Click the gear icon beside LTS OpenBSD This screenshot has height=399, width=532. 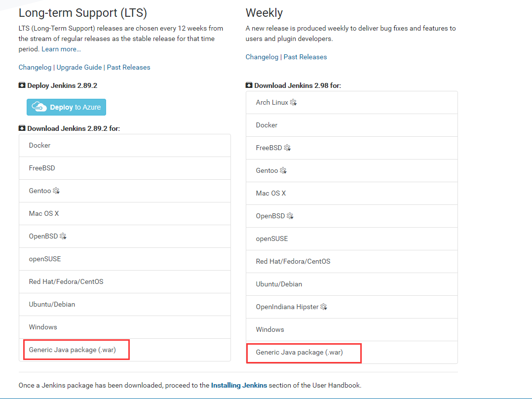[63, 237]
